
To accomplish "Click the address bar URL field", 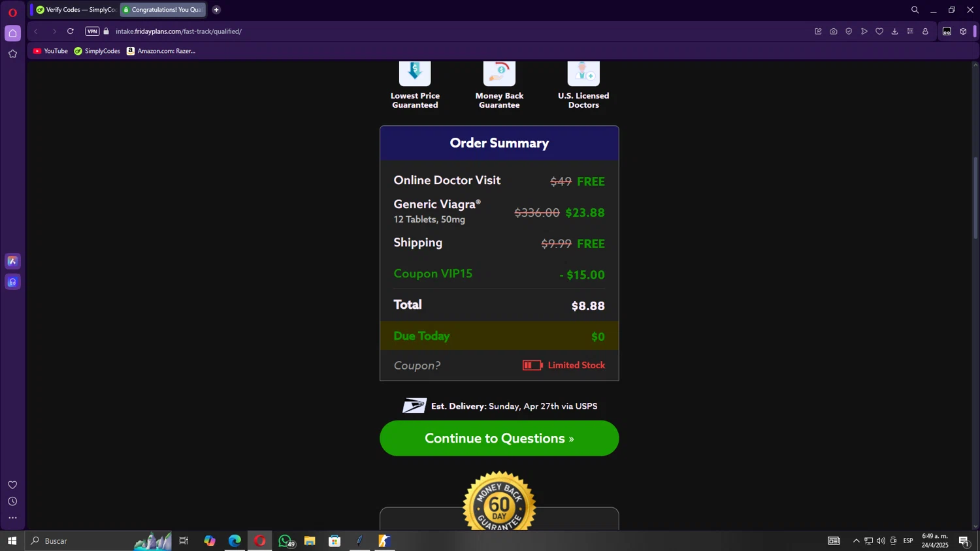I will (x=457, y=31).
